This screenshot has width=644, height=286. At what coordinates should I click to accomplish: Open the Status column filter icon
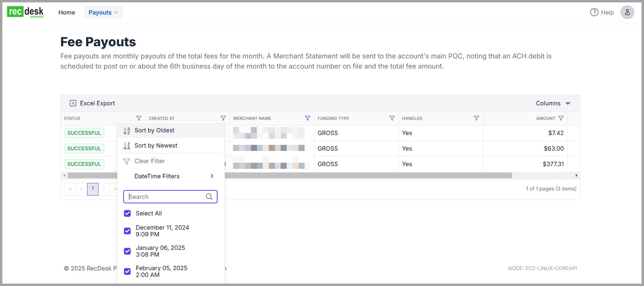coord(138,118)
